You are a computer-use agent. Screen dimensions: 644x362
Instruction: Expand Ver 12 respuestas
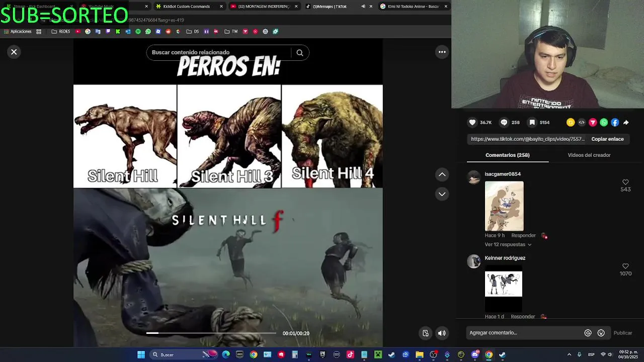tap(508, 244)
